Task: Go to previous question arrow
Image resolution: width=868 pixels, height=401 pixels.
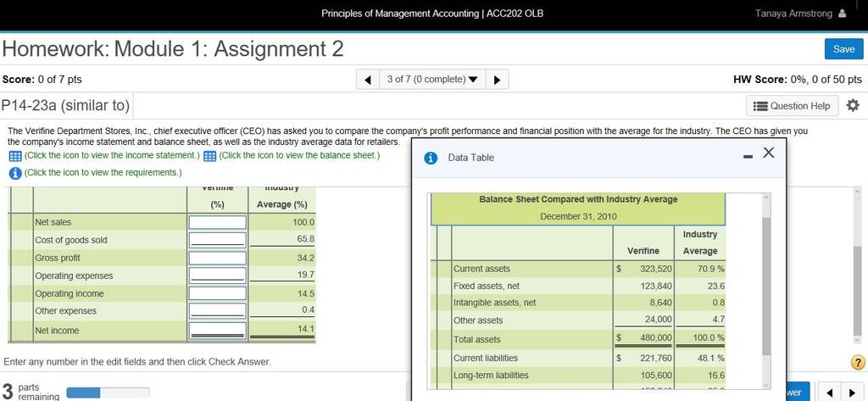Action: coord(368,79)
